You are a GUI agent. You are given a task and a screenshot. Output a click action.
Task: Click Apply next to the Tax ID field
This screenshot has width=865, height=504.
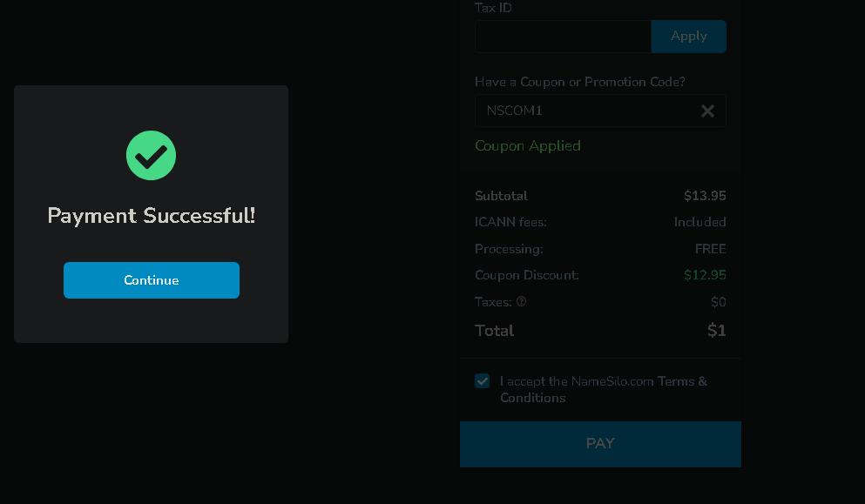pyautogui.click(x=688, y=37)
